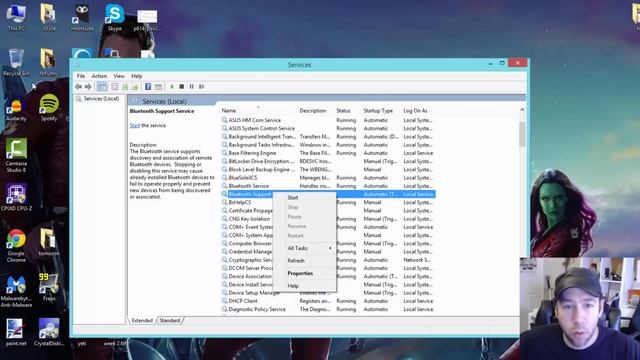
Task: Select Services (Local) tree node
Action: pos(101,99)
